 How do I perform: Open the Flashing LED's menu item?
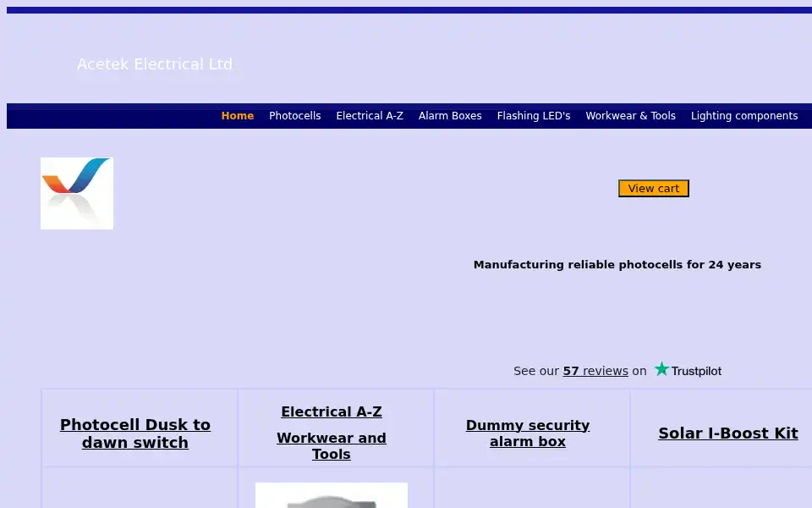click(x=534, y=116)
